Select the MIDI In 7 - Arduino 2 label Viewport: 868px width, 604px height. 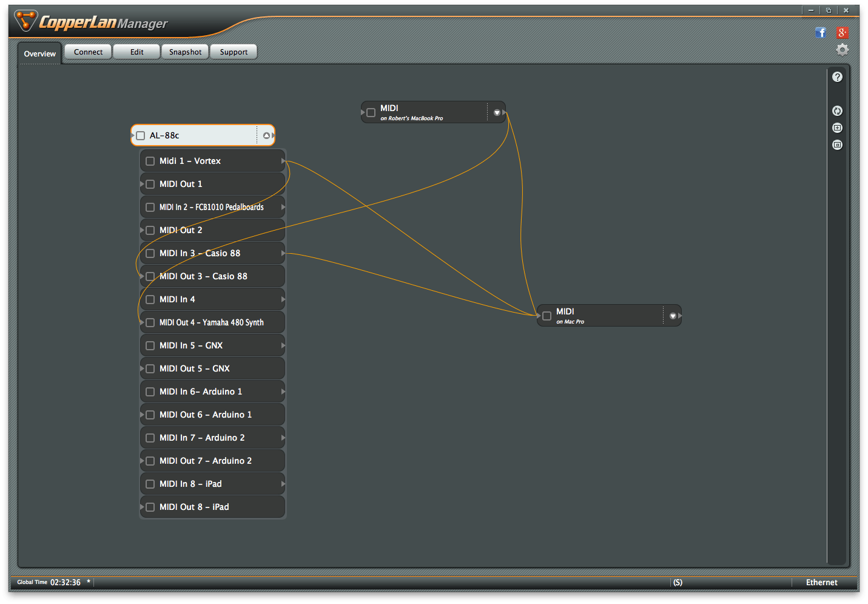click(x=202, y=438)
